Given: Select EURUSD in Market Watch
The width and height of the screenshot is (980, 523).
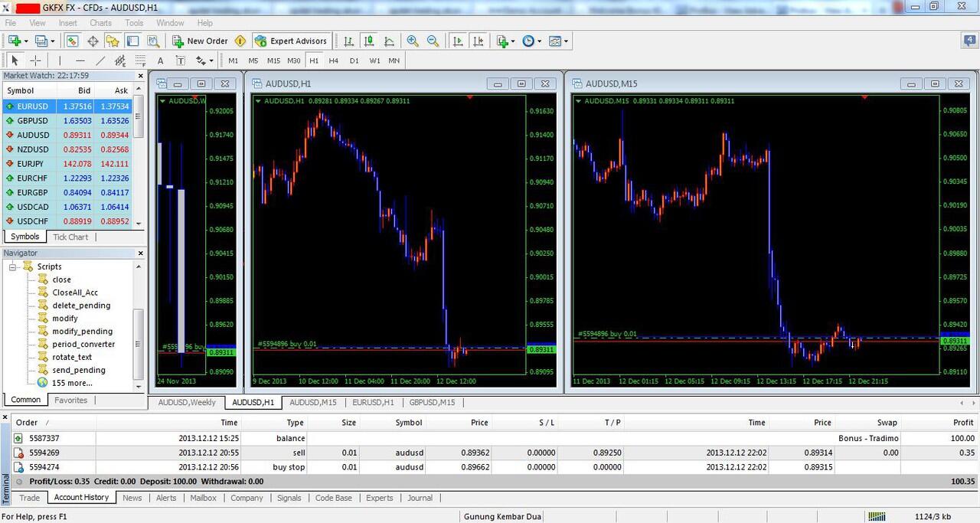Looking at the screenshot, I should 67,106.
